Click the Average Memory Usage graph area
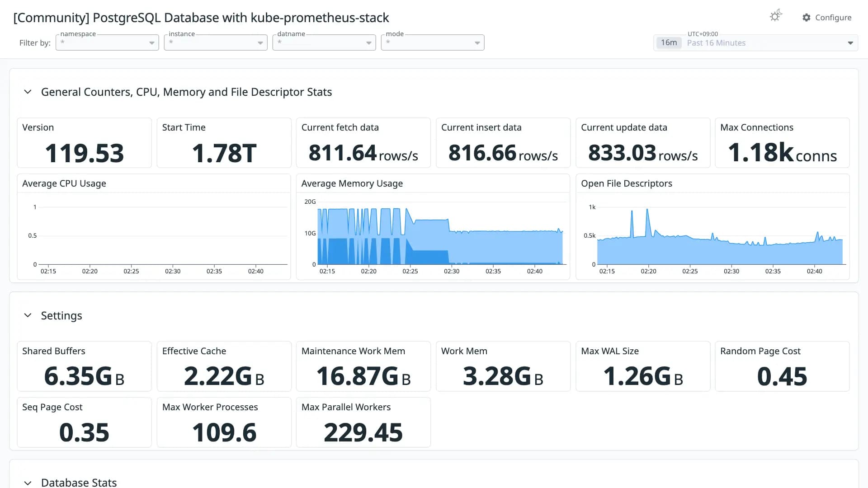The image size is (868, 488). 433,235
